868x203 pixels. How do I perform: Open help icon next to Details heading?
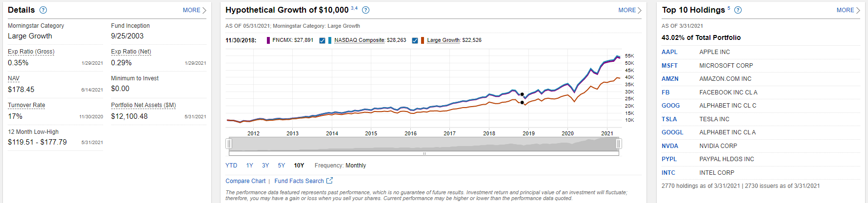[43, 10]
